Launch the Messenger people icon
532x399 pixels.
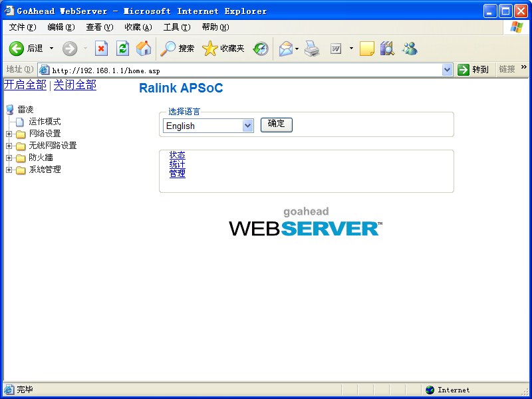(410, 49)
